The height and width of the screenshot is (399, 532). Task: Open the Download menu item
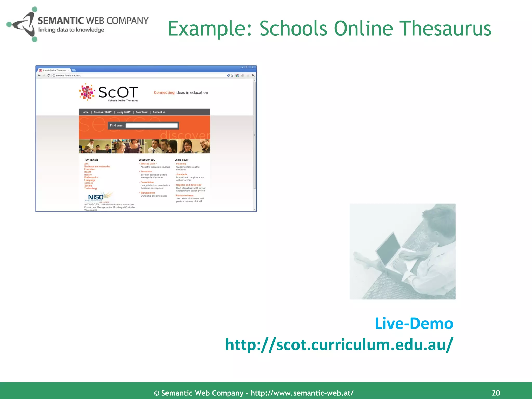click(141, 112)
